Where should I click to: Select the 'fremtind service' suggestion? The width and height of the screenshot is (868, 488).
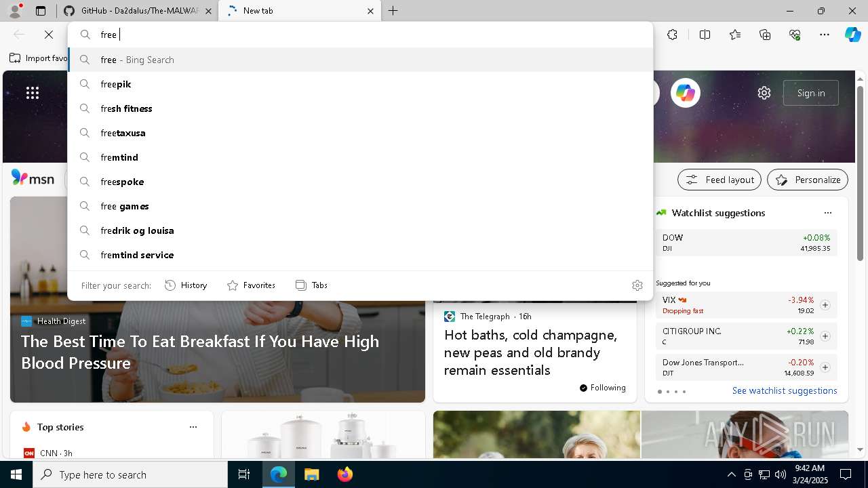360,255
